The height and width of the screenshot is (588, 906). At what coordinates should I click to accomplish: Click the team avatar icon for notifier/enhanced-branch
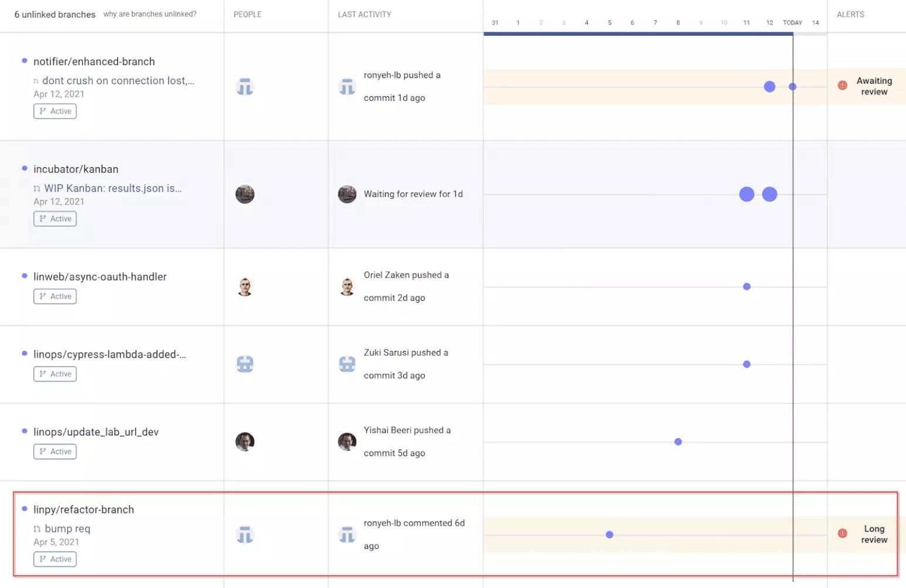tap(245, 86)
